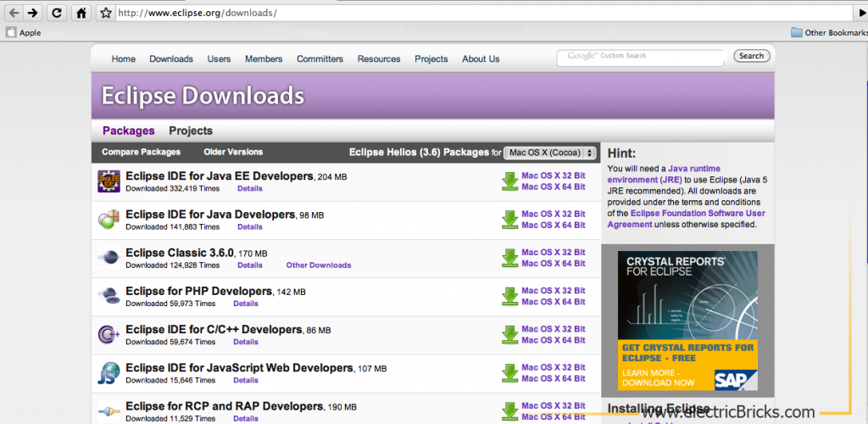Screen dimensions: 868x424
Task: Click the browser back arrow button
Action: point(14,13)
